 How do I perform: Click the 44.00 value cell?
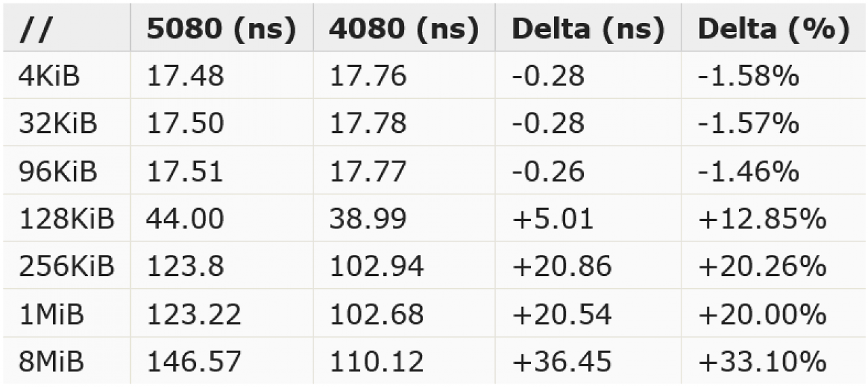point(221,218)
